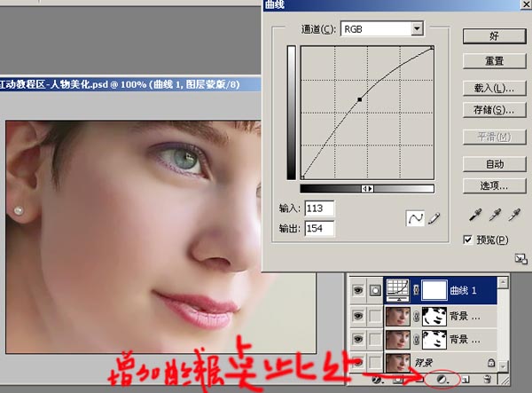Toggle link box of upper 背景 copy layer

(x=375, y=316)
